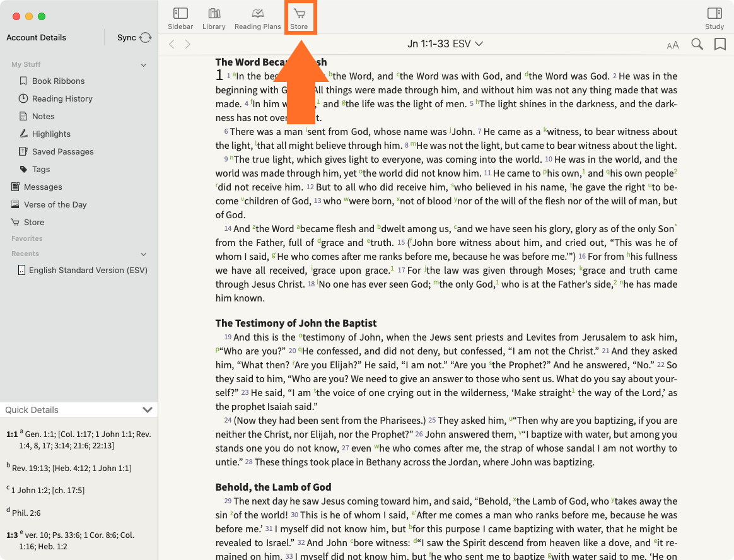This screenshot has width=734, height=560.
Task: Click the Notes page icon
Action: [x=23, y=116]
